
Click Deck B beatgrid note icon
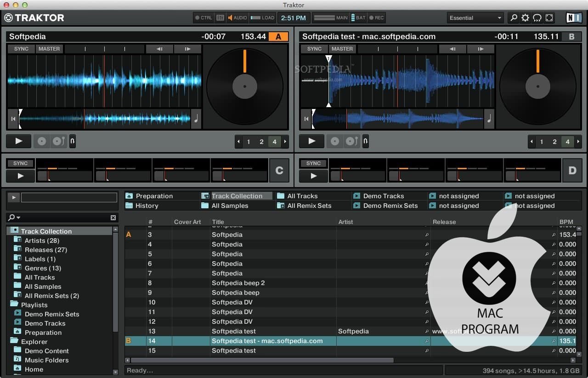[x=489, y=119]
